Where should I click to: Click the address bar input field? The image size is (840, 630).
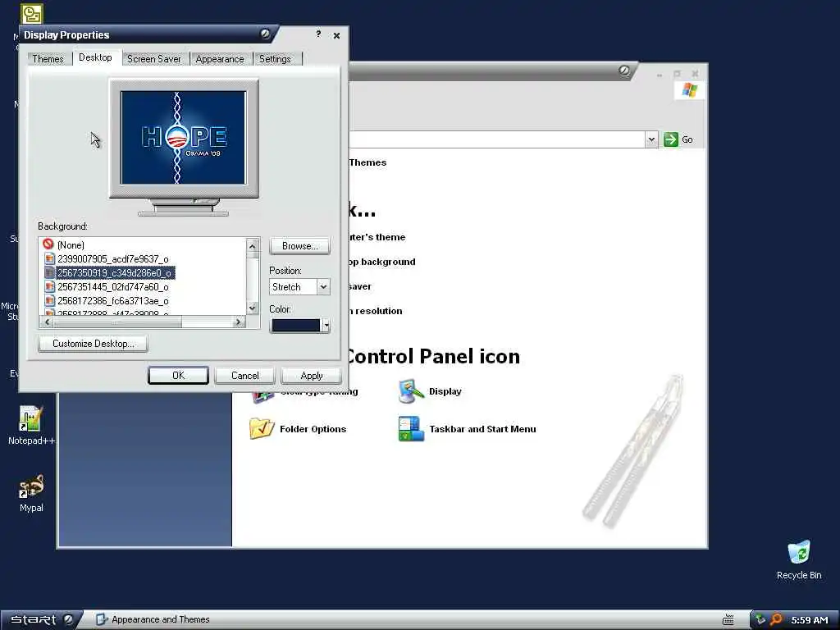pyautogui.click(x=496, y=139)
